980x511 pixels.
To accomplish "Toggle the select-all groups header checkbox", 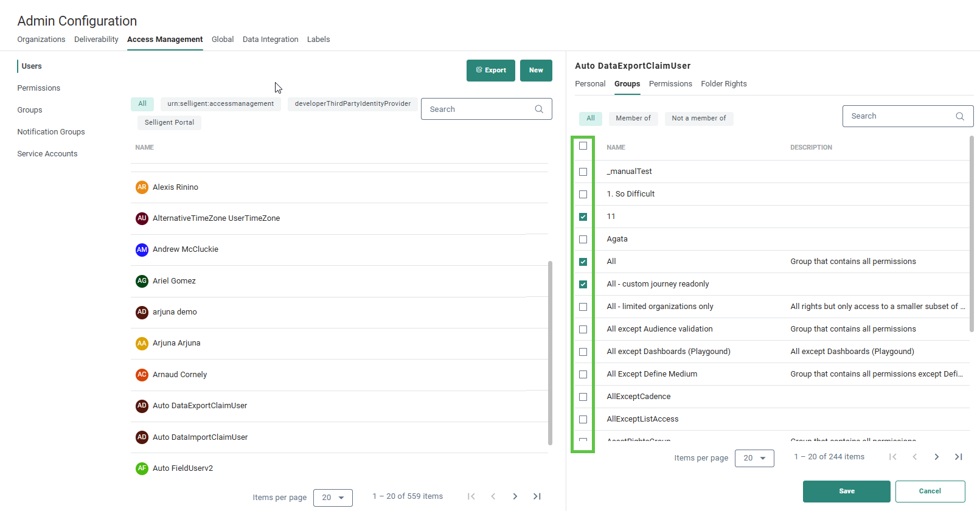I will click(583, 146).
